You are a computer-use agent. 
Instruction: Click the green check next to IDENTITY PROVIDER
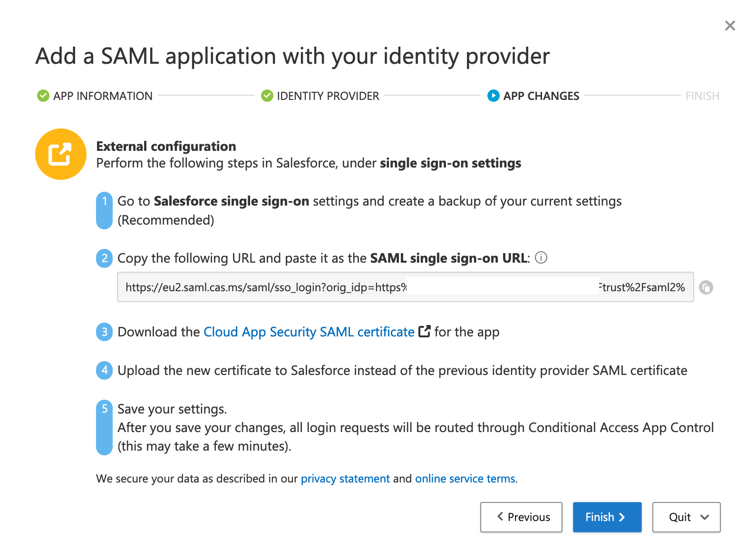point(267,96)
